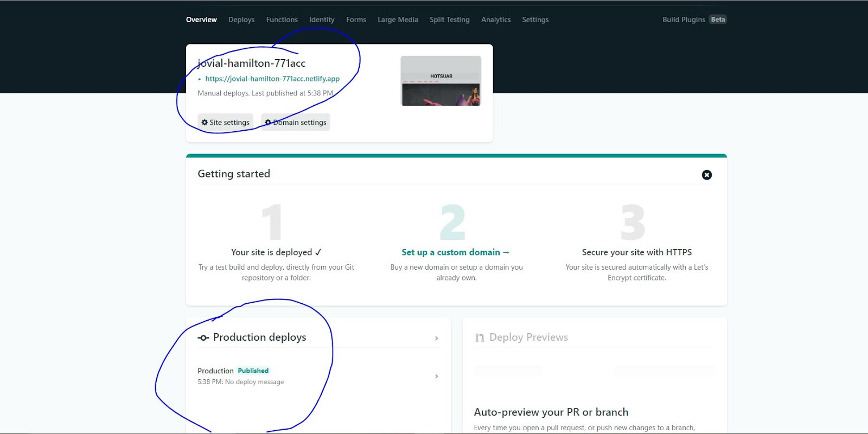Click the Beta badge beside Build Plugins
The width and height of the screenshot is (868, 434).
pyautogui.click(x=718, y=20)
